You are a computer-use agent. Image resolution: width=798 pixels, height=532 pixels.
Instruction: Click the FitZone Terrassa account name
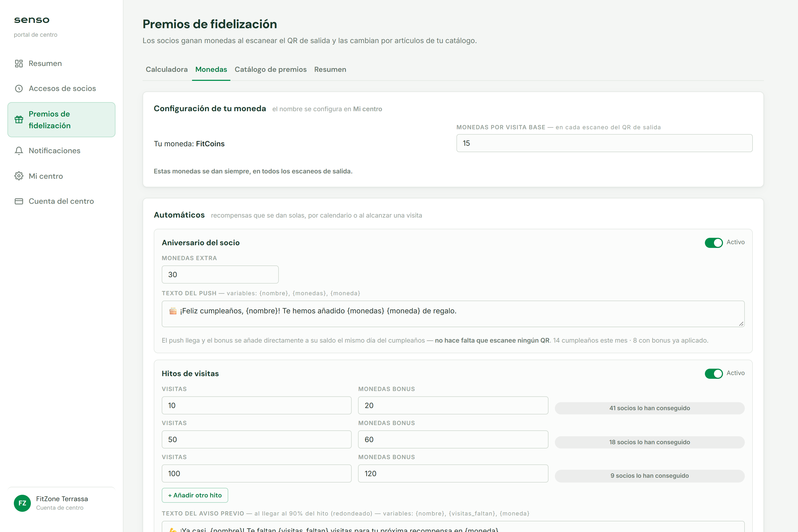pyautogui.click(x=62, y=499)
